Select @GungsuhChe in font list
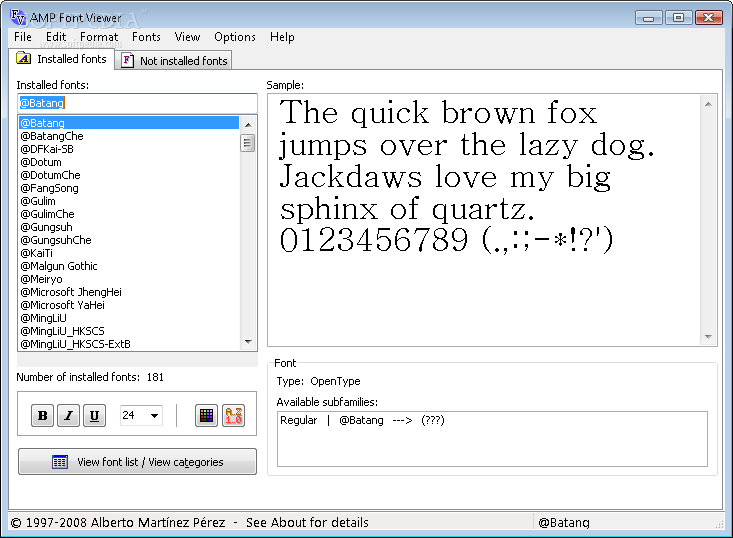The width and height of the screenshot is (733, 538). [129, 240]
